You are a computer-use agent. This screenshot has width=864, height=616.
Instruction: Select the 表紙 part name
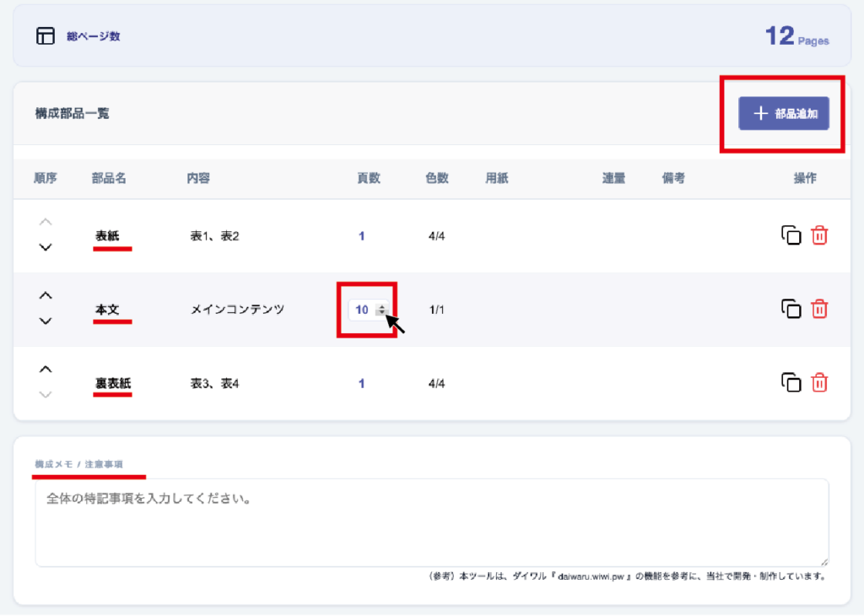[x=107, y=236]
